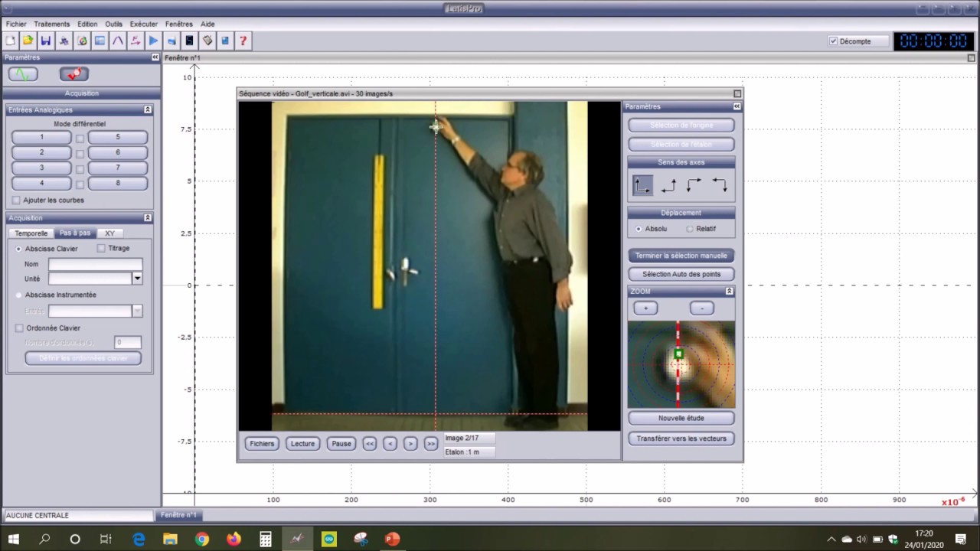Collapse the Acquisition section

[x=148, y=218]
